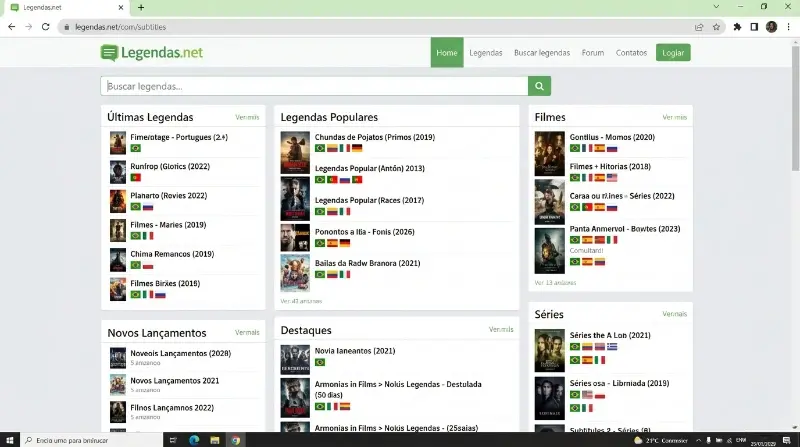Open the browser extensions puzzle icon
This screenshot has width=800, height=447.
click(737, 27)
